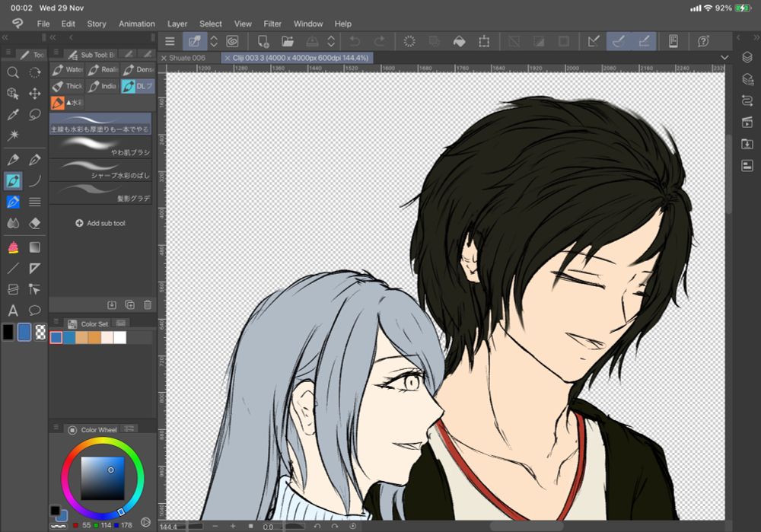The width and height of the screenshot is (761, 532).
Task: Click Add sub tool button
Action: coord(100,223)
